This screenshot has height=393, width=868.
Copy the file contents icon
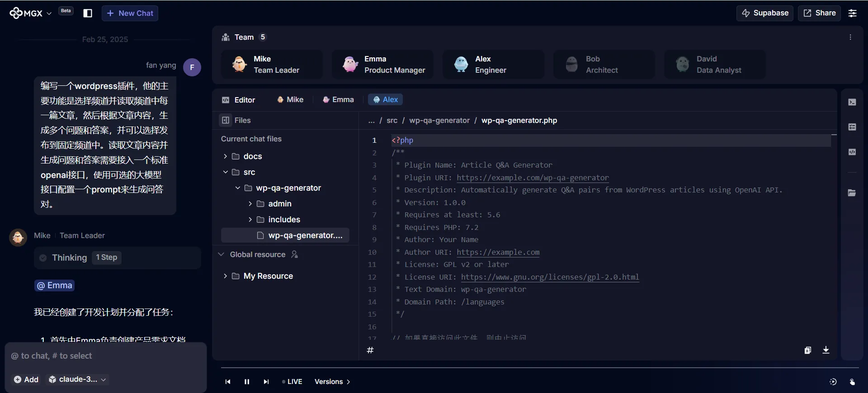(808, 350)
